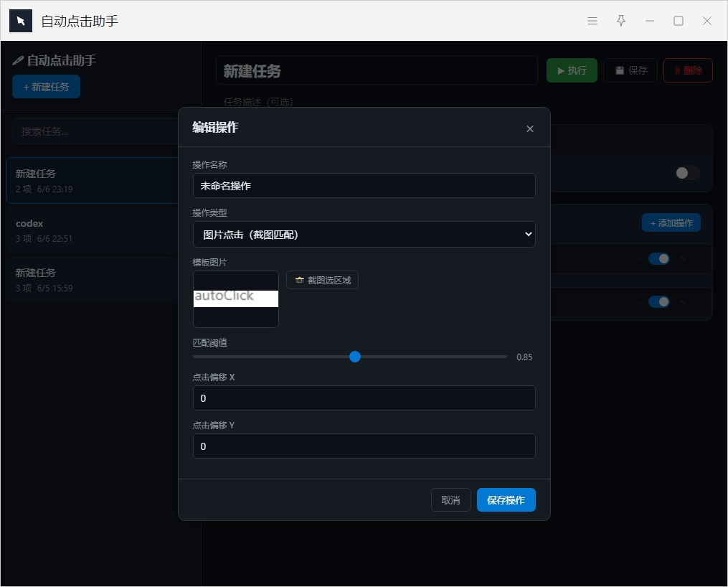Viewport: 728px width, 587px height.
Task: Click the autoClick template image thumbnail
Action: coord(236,299)
